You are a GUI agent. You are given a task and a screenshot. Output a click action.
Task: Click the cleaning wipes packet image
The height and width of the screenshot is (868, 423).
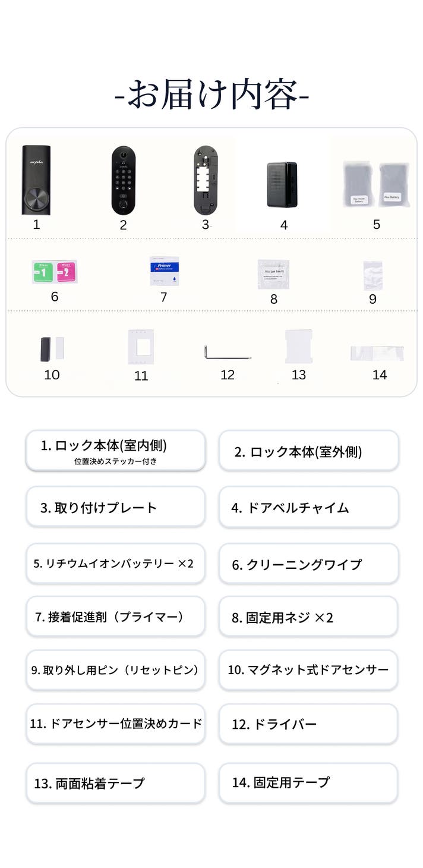[55, 272]
